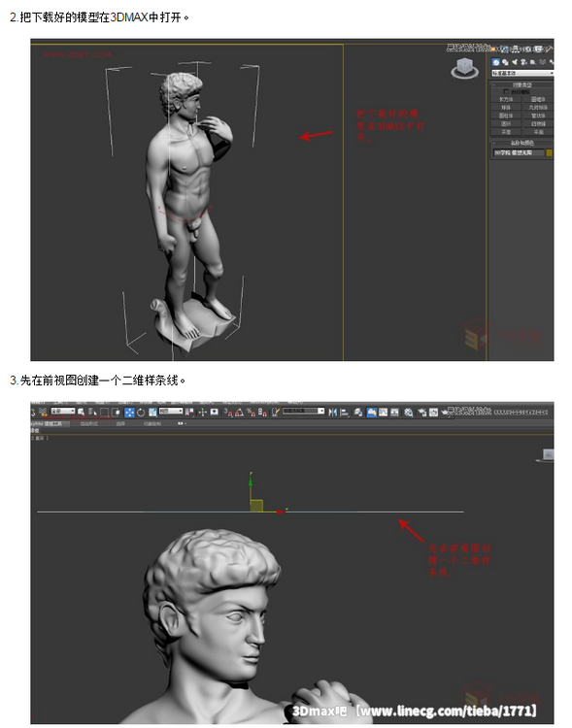The image size is (572, 728).
Task: Click the 圆锥体 (Cone) primitive button
Action: pos(538,99)
